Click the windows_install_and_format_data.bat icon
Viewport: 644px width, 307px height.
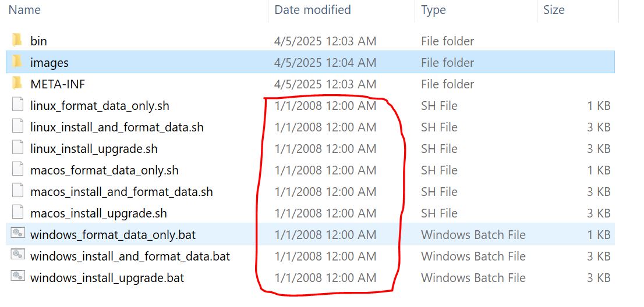tap(18, 256)
